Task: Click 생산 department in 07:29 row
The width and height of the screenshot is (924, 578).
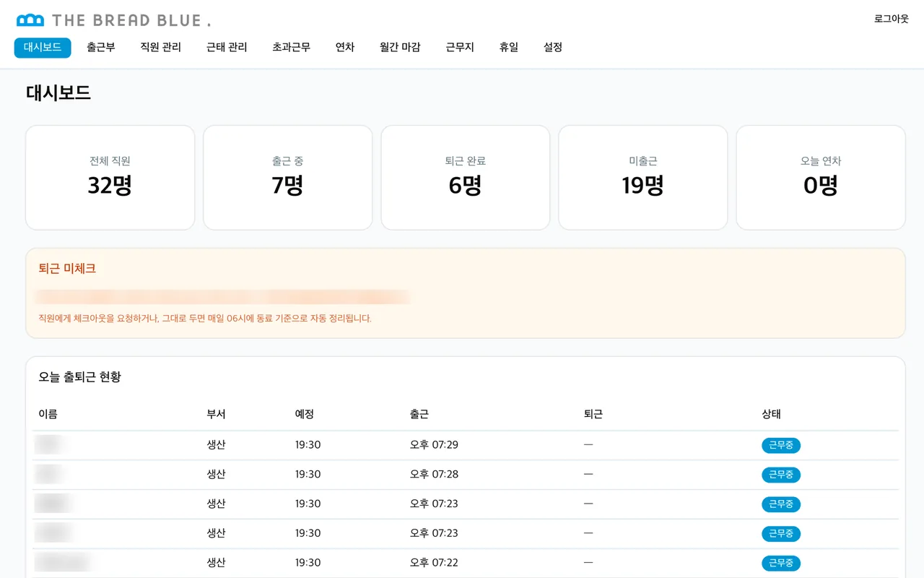Action: pos(216,444)
